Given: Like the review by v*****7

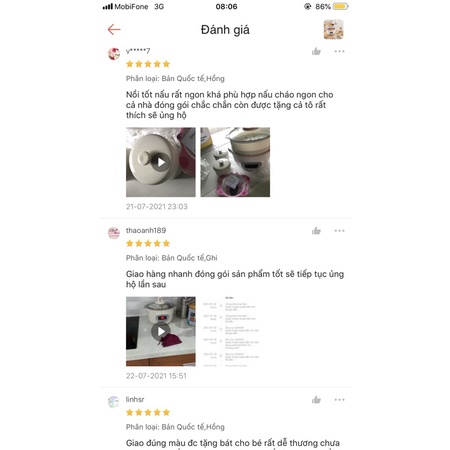Looking at the screenshot, I should [x=316, y=51].
